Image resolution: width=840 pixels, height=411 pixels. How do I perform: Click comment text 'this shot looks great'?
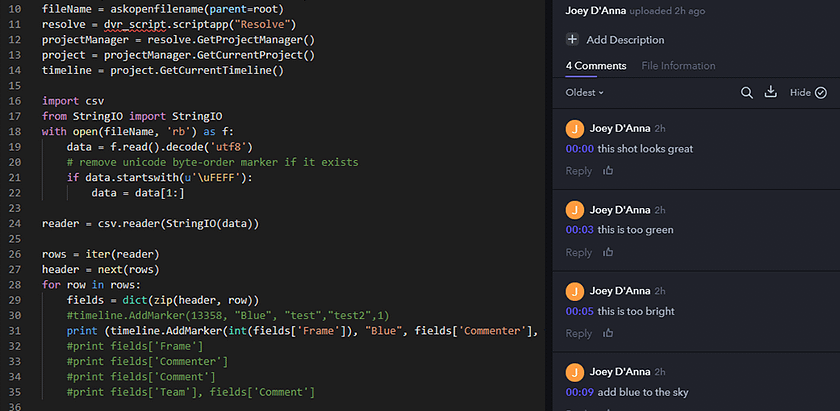click(x=645, y=149)
